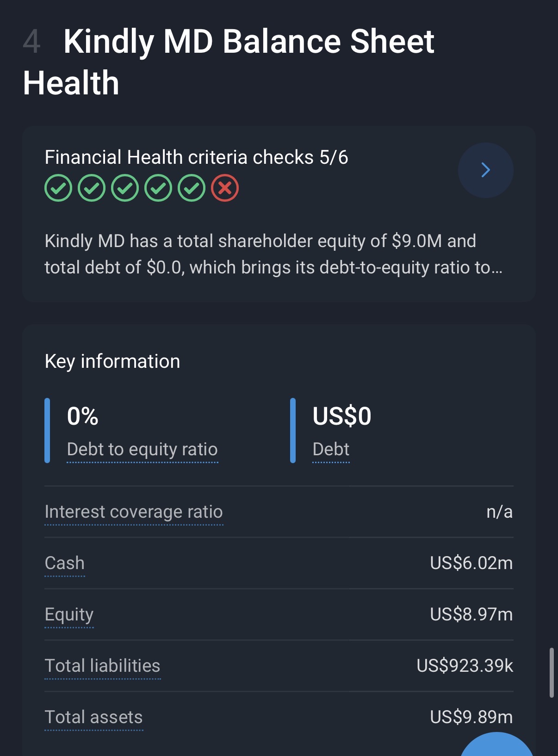Click the fourth green check icon
The image size is (558, 756).
click(158, 188)
